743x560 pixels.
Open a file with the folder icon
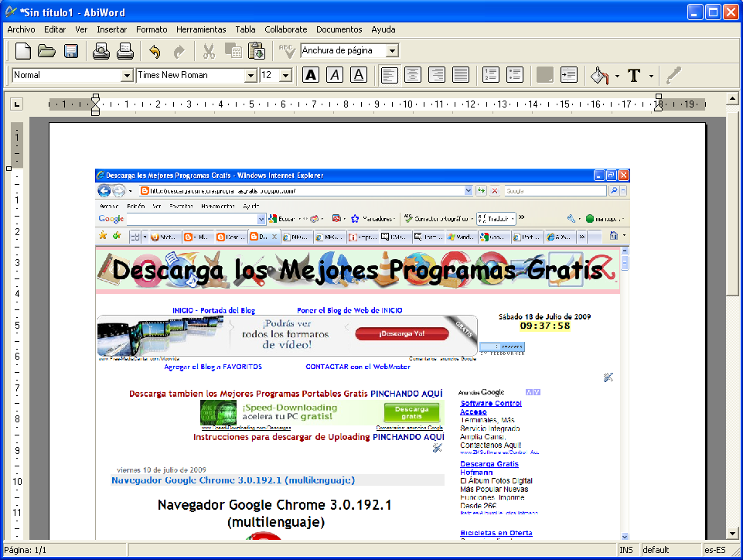[47, 51]
